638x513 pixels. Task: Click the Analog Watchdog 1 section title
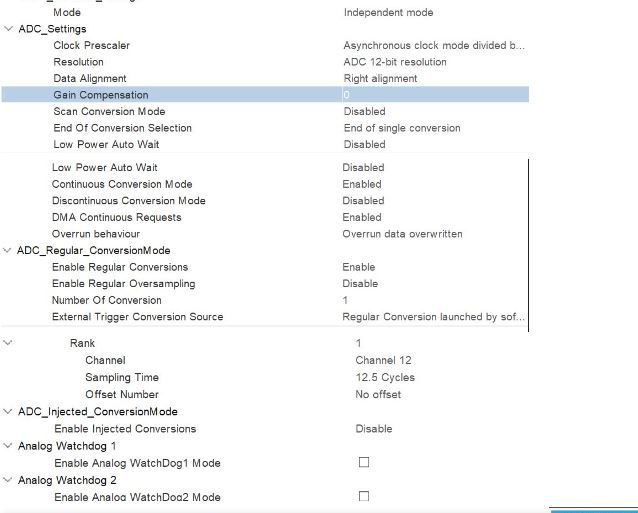(x=67, y=446)
